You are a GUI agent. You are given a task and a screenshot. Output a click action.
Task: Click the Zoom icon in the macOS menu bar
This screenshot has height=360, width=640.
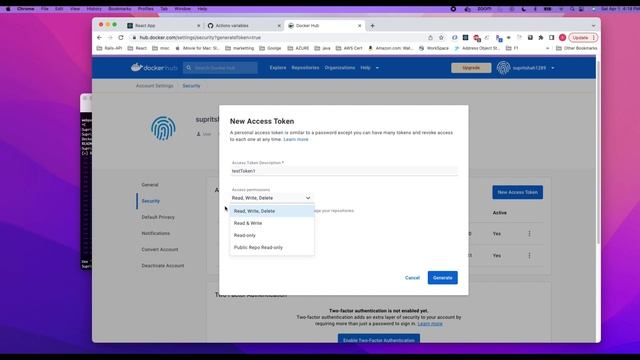(484, 9)
